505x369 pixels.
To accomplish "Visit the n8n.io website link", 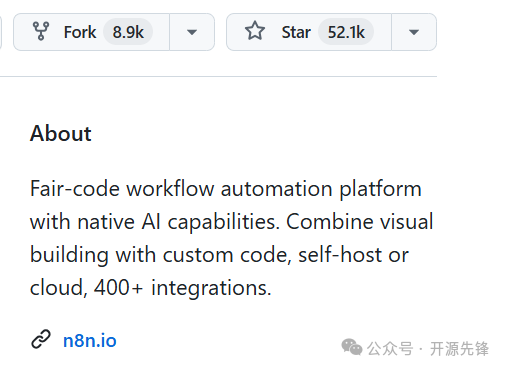I will (x=90, y=341).
